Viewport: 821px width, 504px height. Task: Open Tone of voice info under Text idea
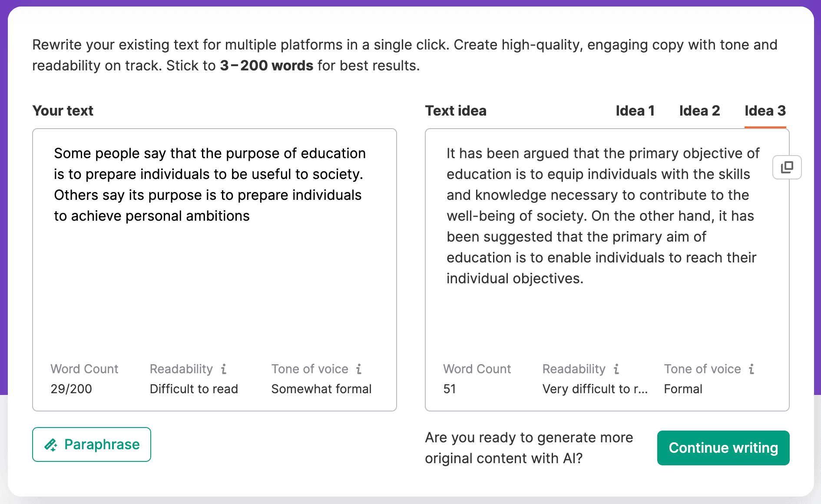pos(751,369)
